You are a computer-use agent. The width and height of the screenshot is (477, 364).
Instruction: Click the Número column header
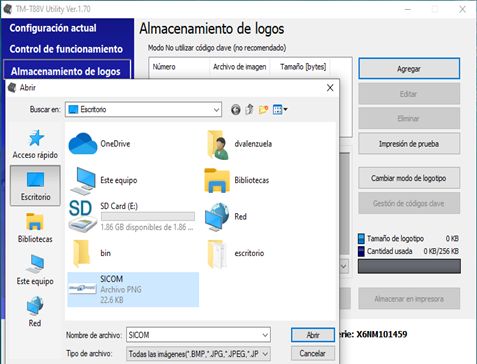pyautogui.click(x=179, y=67)
